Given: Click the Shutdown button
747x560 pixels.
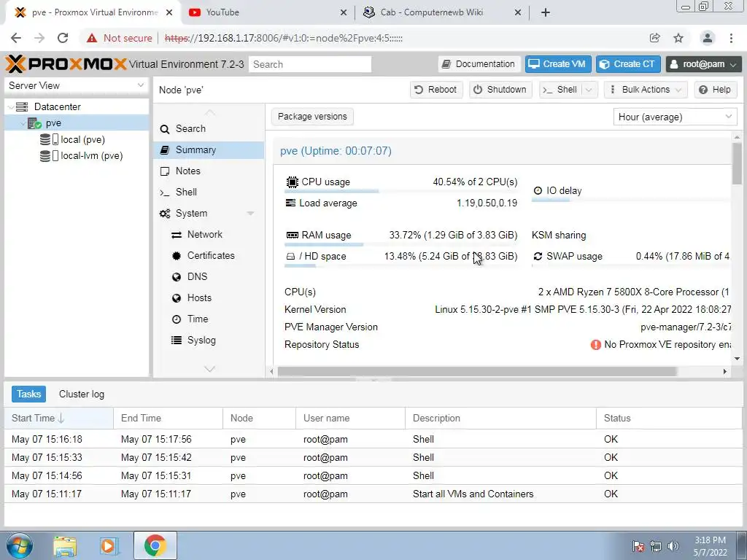Looking at the screenshot, I should (x=500, y=90).
